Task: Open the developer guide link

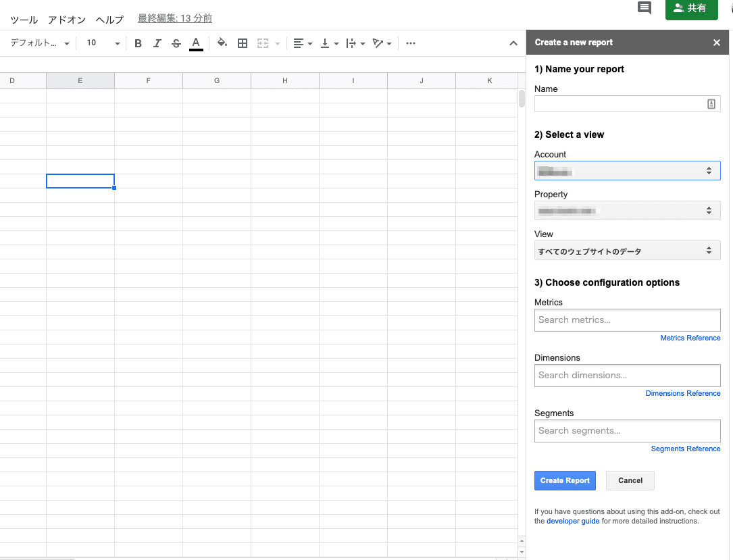Action: point(573,521)
